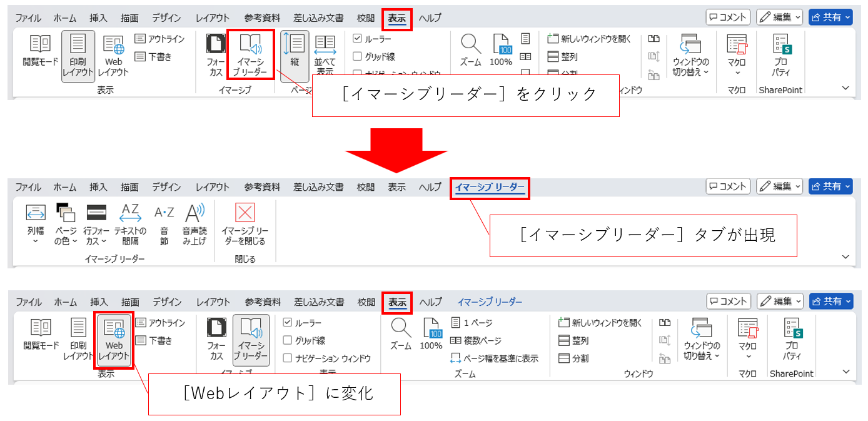Uncheck ルーラー checkbox beside the 1 ページ button
The width and height of the screenshot is (868, 421).
point(288,323)
